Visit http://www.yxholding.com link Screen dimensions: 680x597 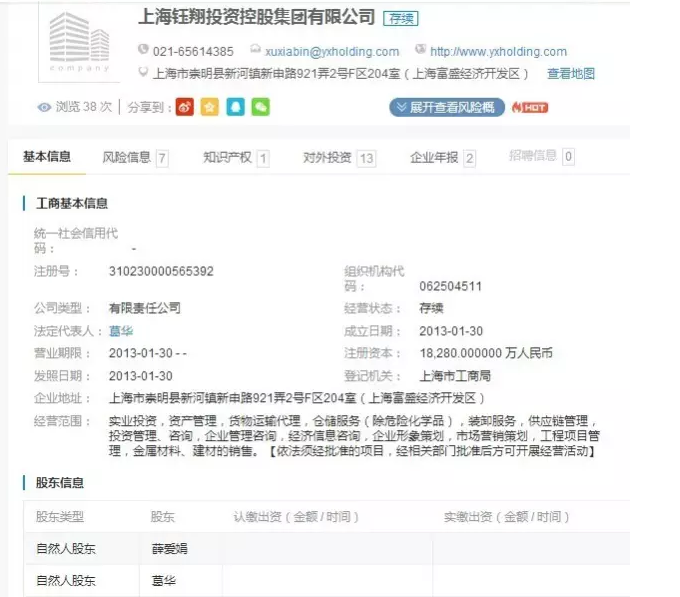(x=498, y=52)
